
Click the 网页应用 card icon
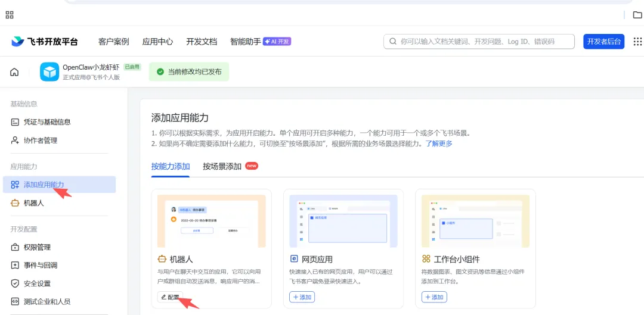click(x=293, y=259)
